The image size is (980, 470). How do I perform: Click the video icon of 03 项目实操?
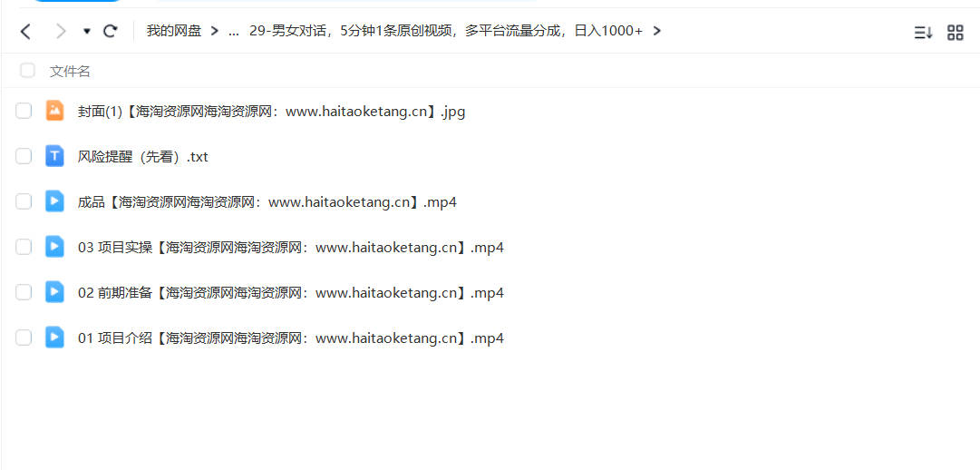55,247
